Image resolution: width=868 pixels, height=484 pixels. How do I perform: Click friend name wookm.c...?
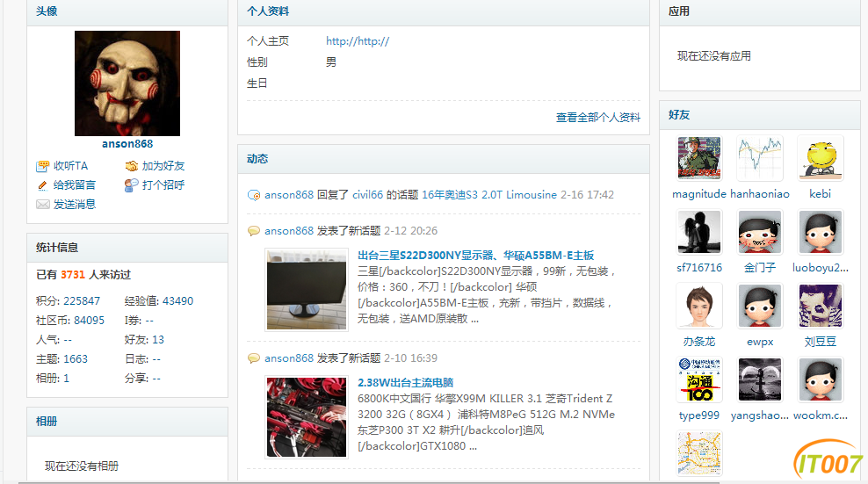[x=821, y=415]
